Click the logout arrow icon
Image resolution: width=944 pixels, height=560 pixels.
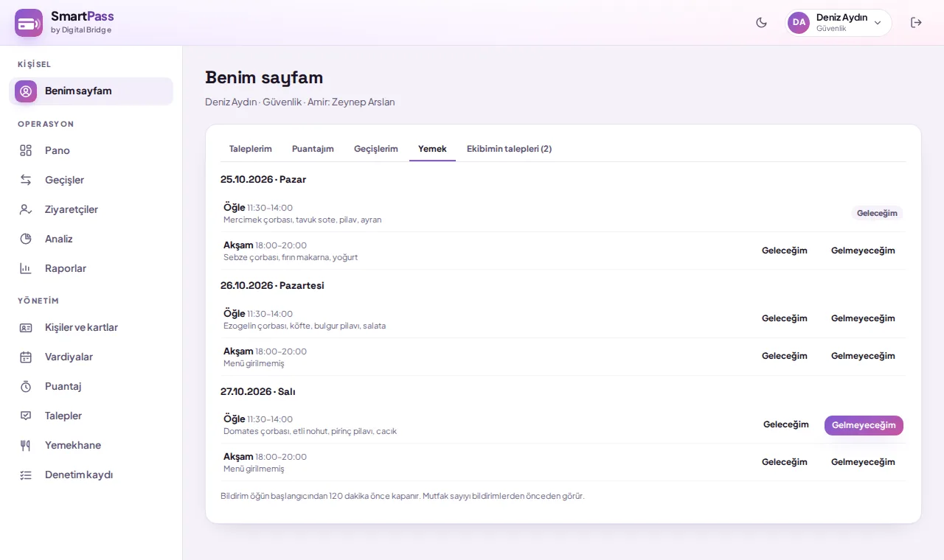pyautogui.click(x=916, y=23)
